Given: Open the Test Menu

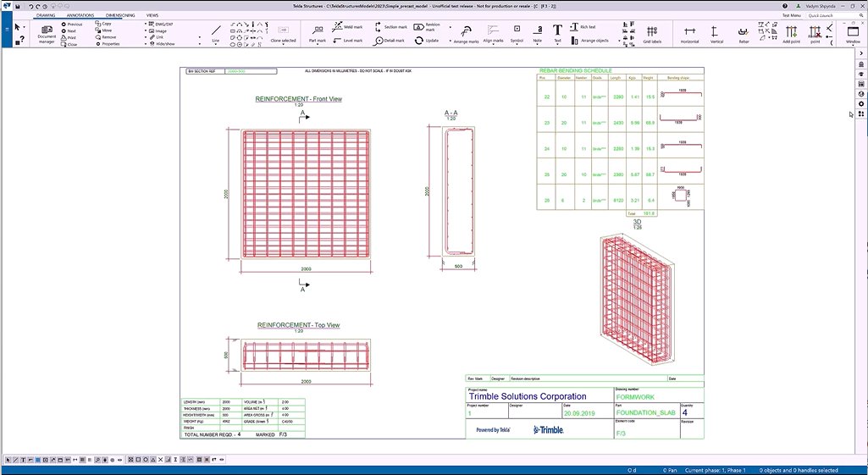Looking at the screenshot, I should pyautogui.click(x=791, y=15).
